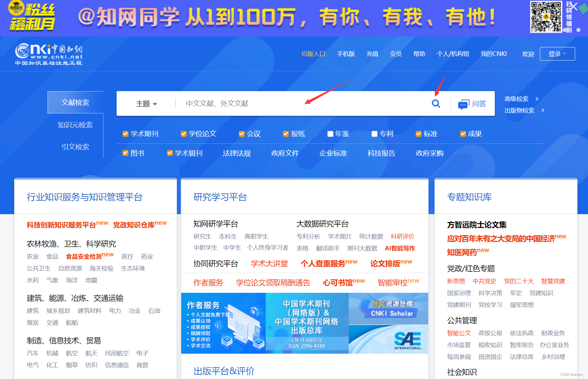Screen dimensions: 588x379
Task: Close the top banner with X
Action: (x=574, y=7)
